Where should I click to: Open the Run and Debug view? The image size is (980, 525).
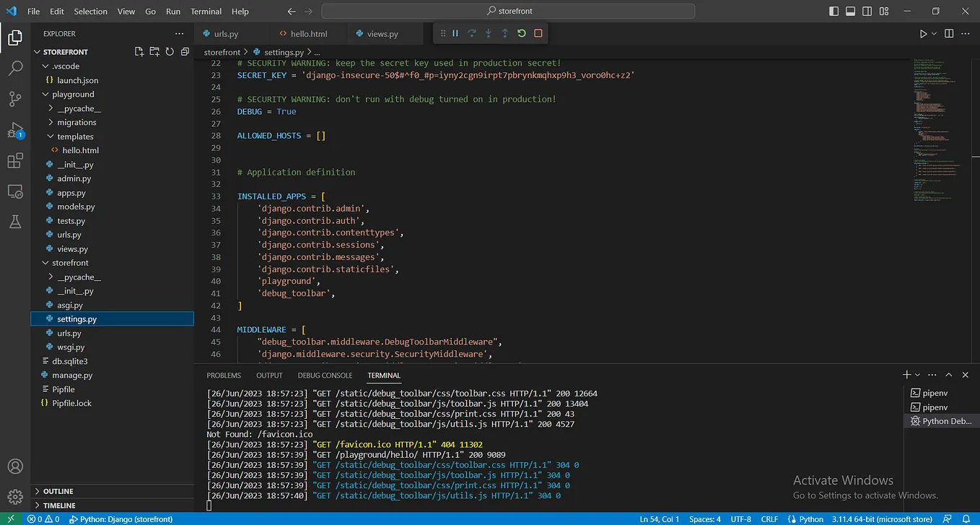(x=15, y=131)
